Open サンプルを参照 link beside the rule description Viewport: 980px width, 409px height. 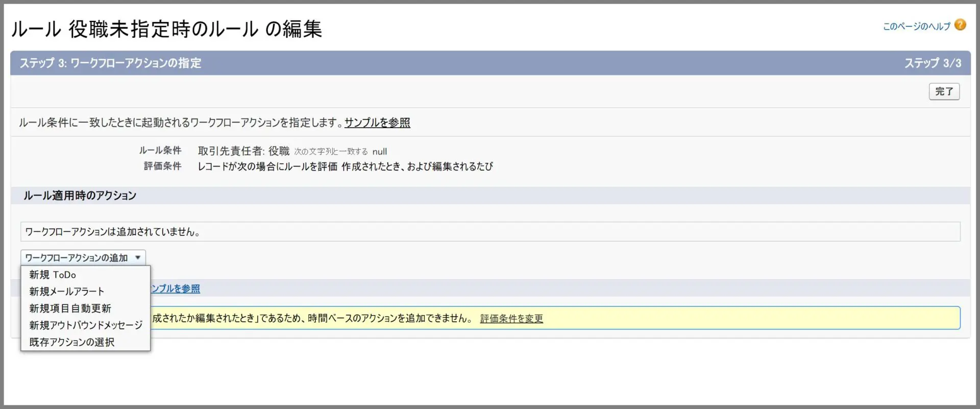(x=377, y=123)
